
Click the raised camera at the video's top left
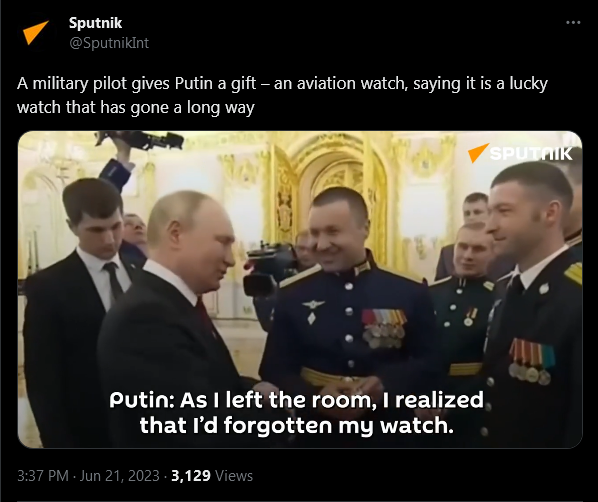[x=139, y=140]
